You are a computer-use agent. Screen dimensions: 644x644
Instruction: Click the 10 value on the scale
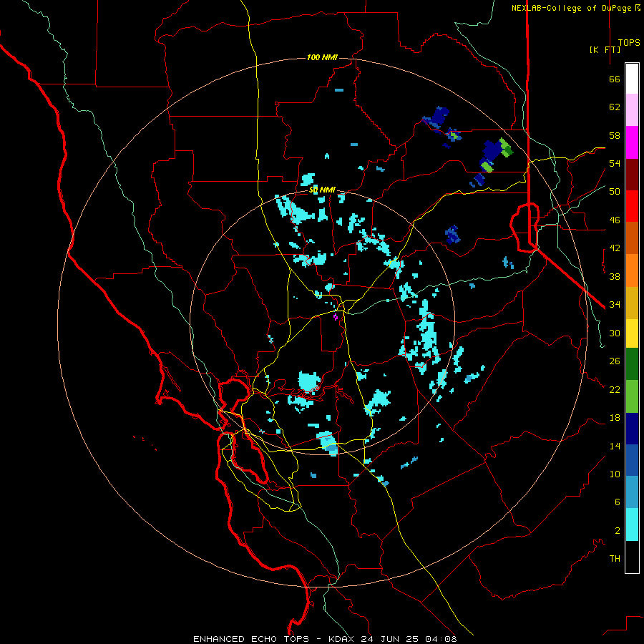[x=615, y=474]
